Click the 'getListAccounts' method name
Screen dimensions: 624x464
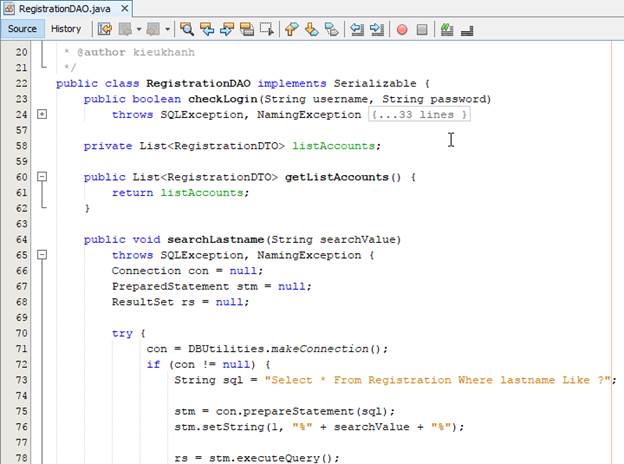click(337, 177)
